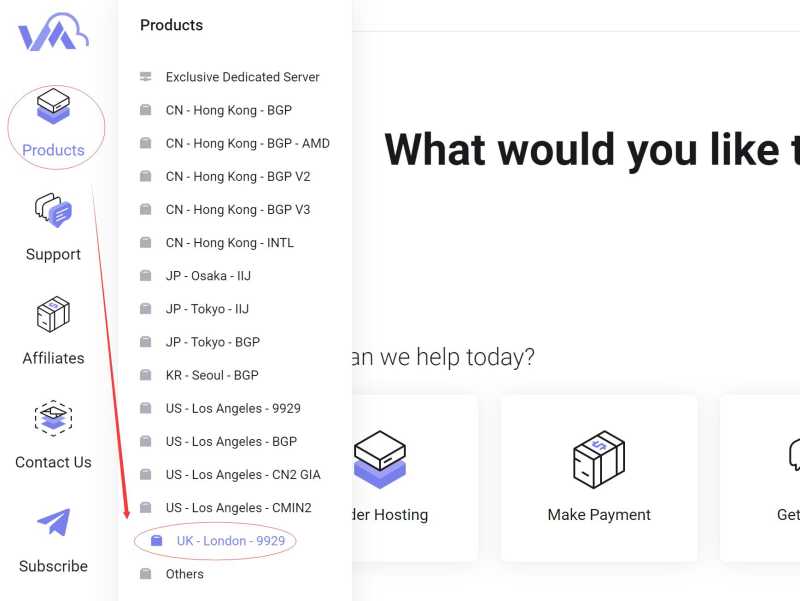The height and width of the screenshot is (601, 800).
Task: Click the Support chat bubbles icon
Action: 53,210
